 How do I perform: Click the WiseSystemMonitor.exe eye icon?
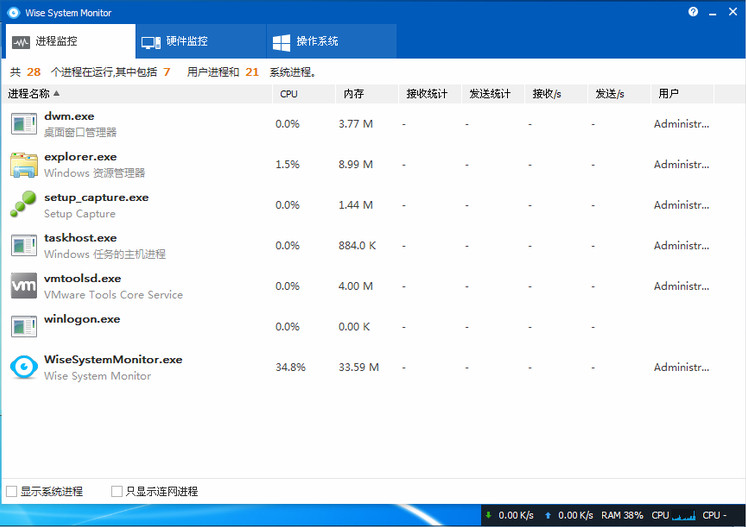[x=24, y=367]
